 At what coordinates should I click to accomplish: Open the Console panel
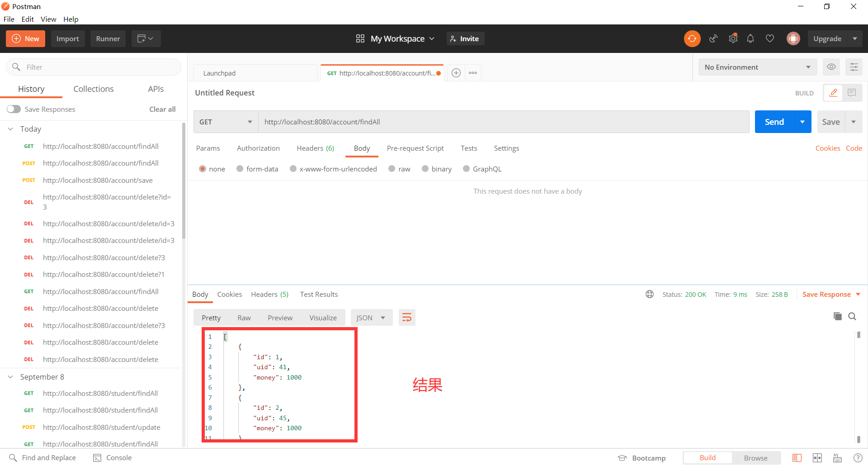pos(113,458)
